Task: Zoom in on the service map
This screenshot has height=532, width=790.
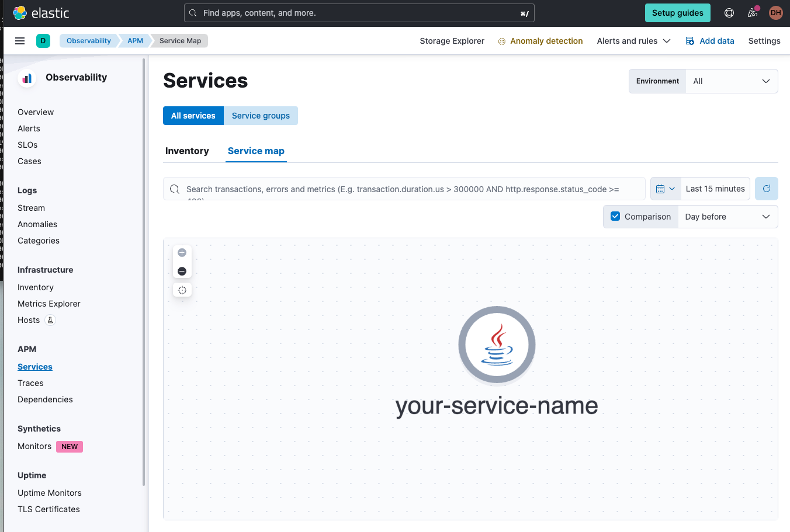Action: 182,252
